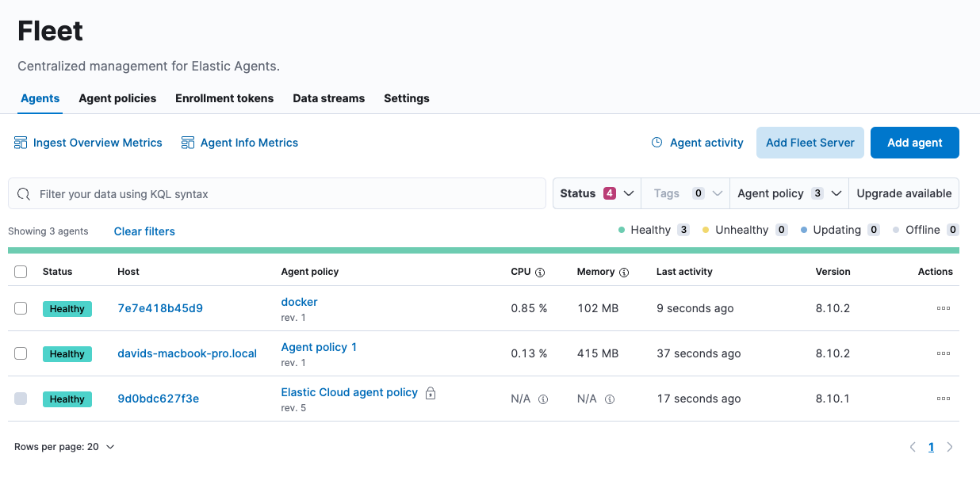Viewport: 980px width, 477px height.
Task: Click the N/A CPU info icon
Action: (x=543, y=399)
